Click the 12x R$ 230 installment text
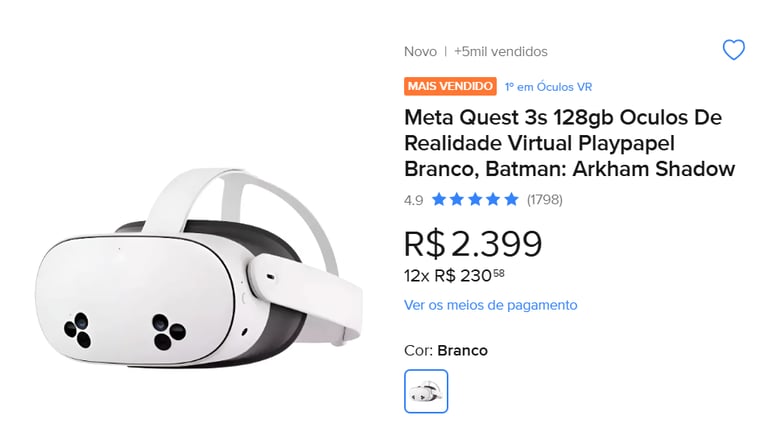768x432 pixels. click(x=454, y=276)
